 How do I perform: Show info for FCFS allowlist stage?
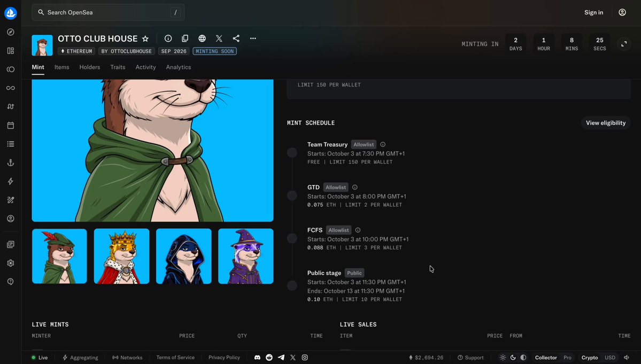point(358,230)
